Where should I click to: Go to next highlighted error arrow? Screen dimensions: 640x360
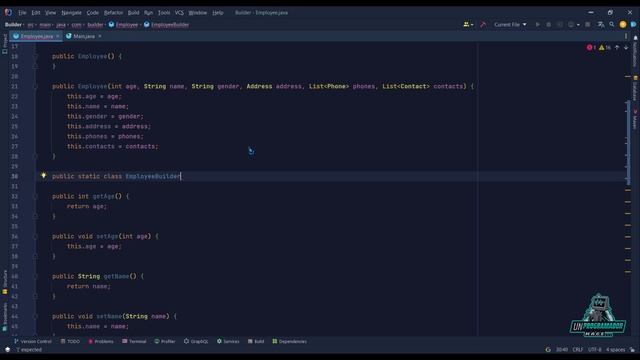click(626, 48)
